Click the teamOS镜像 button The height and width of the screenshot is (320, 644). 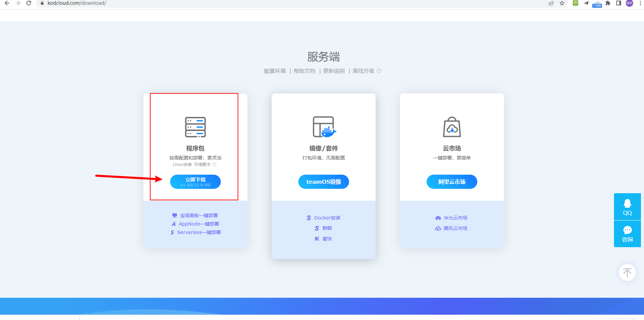[324, 182]
